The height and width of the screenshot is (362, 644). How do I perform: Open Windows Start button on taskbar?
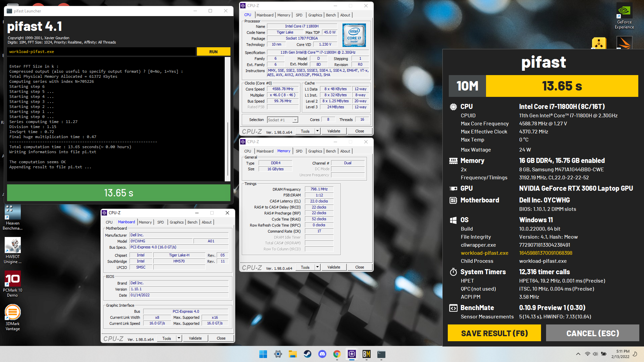[263, 354]
